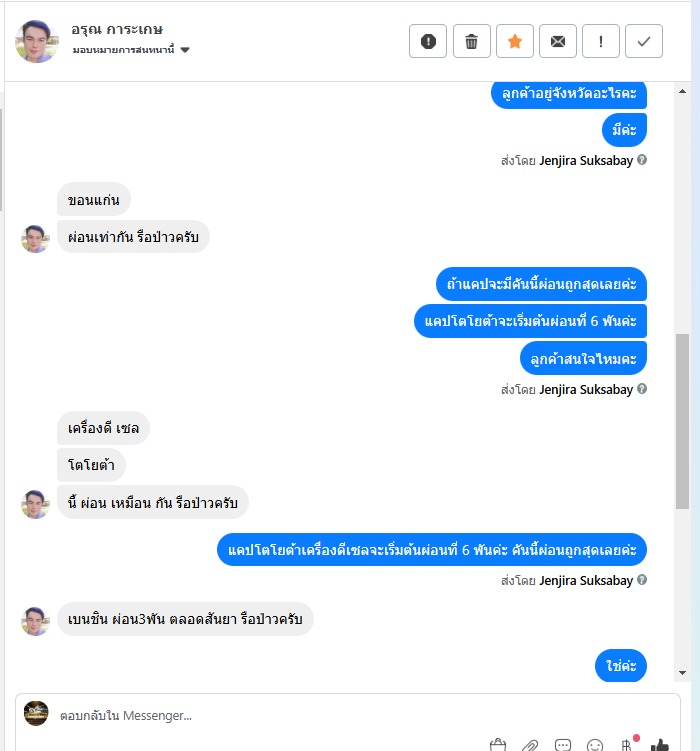Click the chat scrollbar down arrow
Image resolution: width=700 pixels, height=751 pixels.
[x=682, y=673]
